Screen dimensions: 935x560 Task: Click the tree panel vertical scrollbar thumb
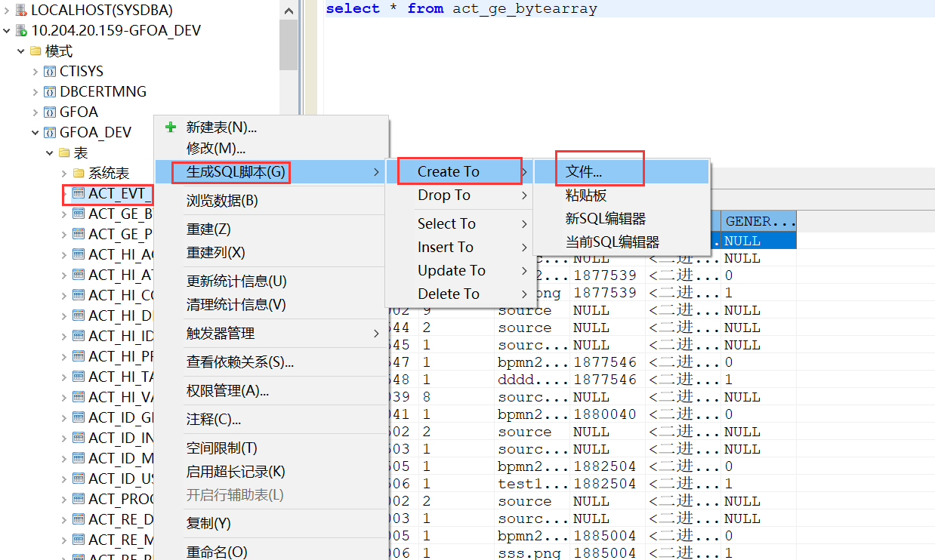[x=289, y=45]
